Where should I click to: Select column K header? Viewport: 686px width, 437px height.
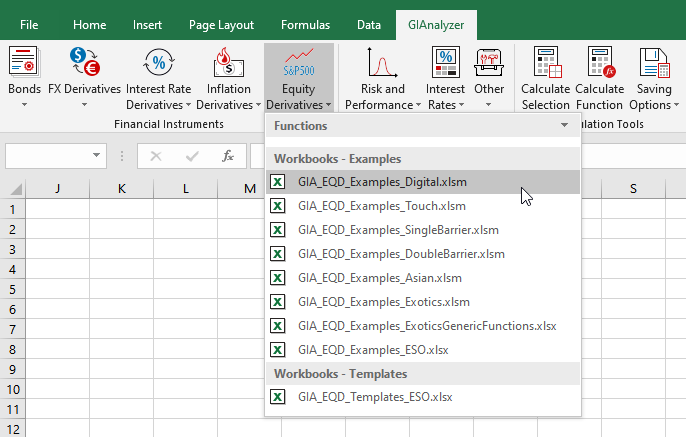click(122, 189)
